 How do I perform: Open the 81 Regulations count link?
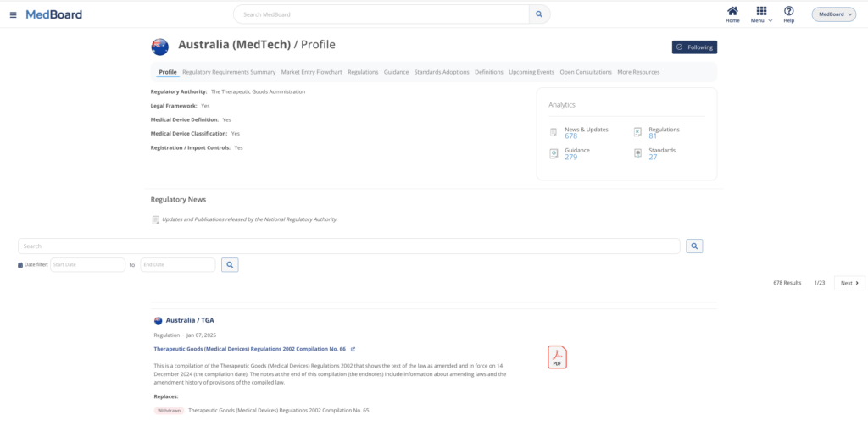pos(653,136)
